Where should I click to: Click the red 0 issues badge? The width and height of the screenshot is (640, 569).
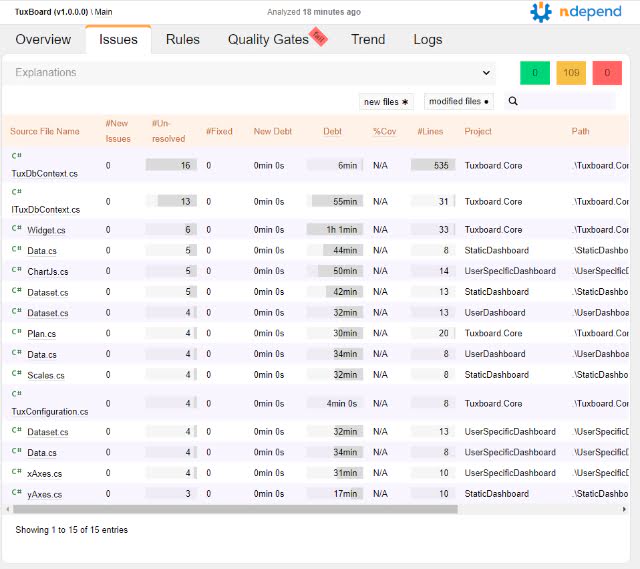pyautogui.click(x=607, y=73)
